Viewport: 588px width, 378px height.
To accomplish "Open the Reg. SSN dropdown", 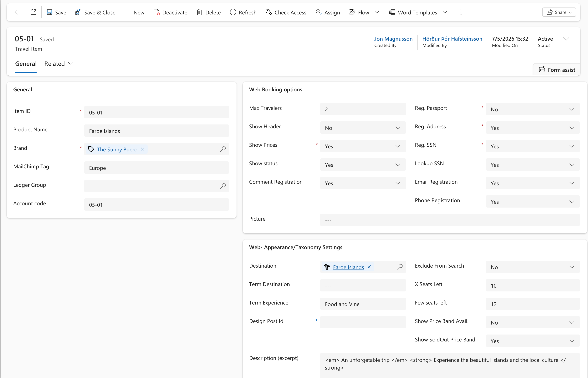I will click(533, 146).
